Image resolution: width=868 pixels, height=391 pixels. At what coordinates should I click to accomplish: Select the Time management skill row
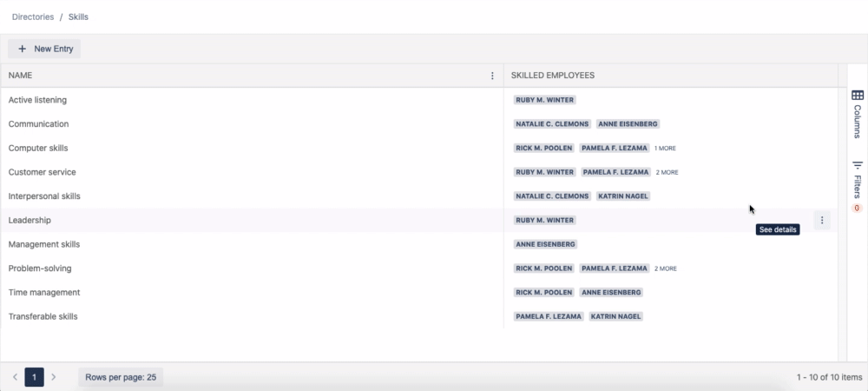click(43, 293)
